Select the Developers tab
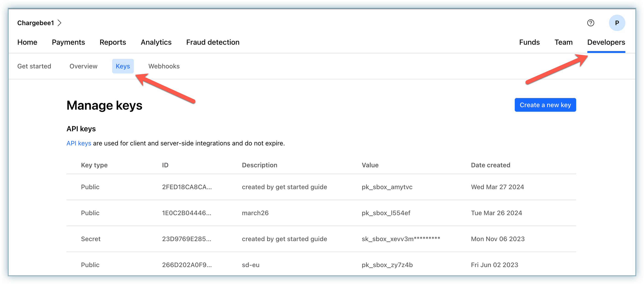644x284 pixels. pos(606,42)
